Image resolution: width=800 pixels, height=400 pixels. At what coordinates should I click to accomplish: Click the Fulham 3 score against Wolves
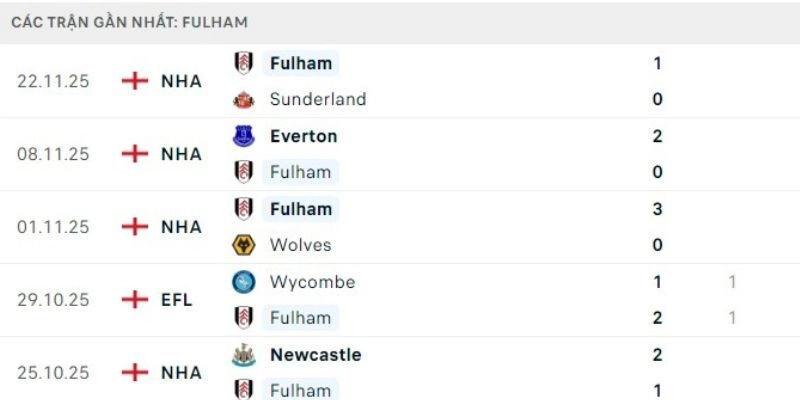click(x=657, y=209)
